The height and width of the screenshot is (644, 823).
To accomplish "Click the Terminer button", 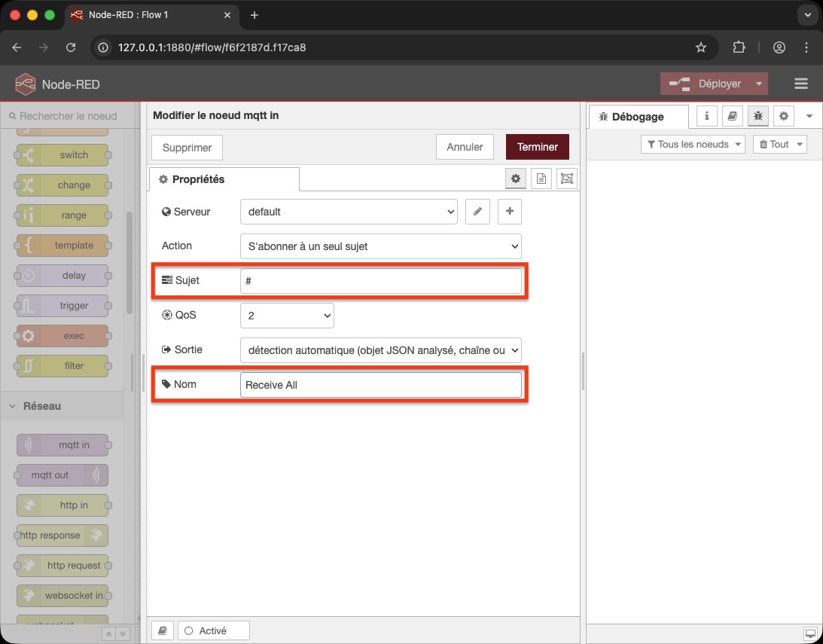I will pyautogui.click(x=537, y=147).
